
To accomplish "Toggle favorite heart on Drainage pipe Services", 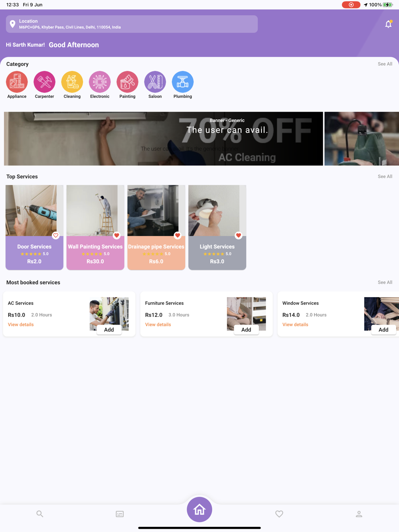I will (x=178, y=235).
